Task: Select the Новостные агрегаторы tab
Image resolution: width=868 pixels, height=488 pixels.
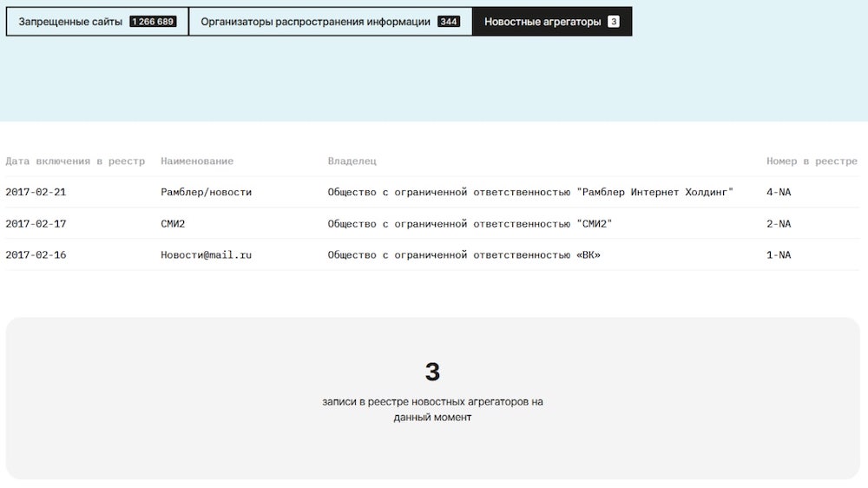Action: 552,22
